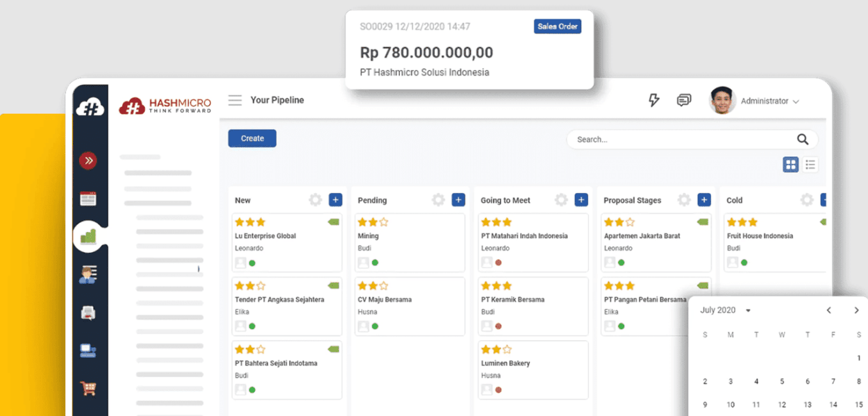868x416 pixels.
Task: Open the Mining opportunity card
Action: coord(410,242)
